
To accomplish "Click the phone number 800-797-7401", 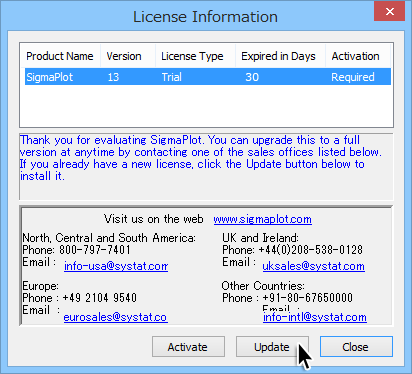I will click(95, 250).
